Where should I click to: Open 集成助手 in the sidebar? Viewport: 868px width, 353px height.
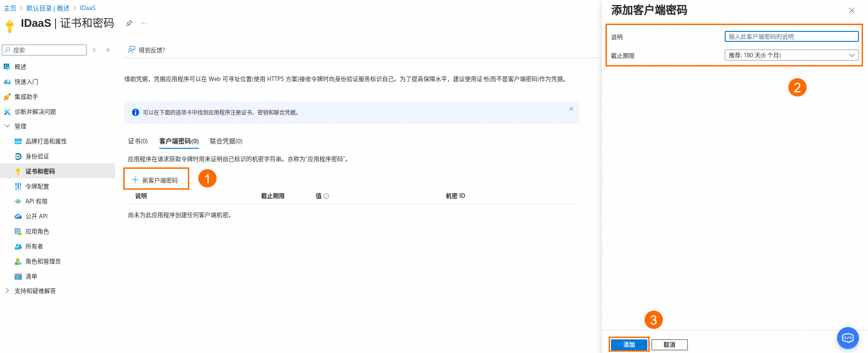(26, 97)
